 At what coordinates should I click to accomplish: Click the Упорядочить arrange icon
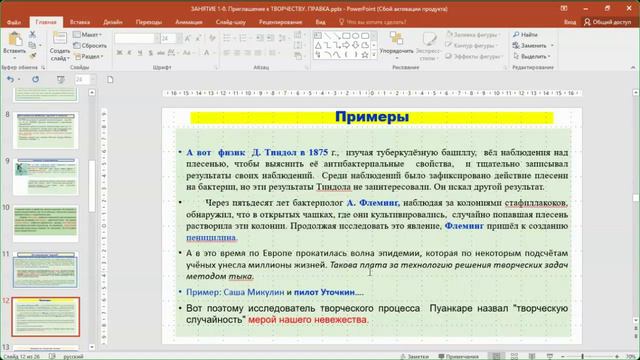coord(396,39)
